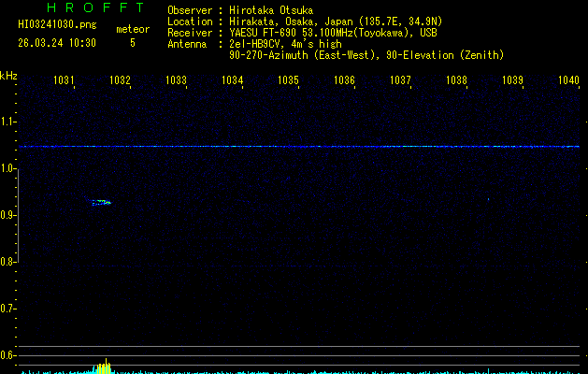This screenshot has height=374, width=588.
Task: Click frequency axis label 1.1
Action: [x=7, y=122]
